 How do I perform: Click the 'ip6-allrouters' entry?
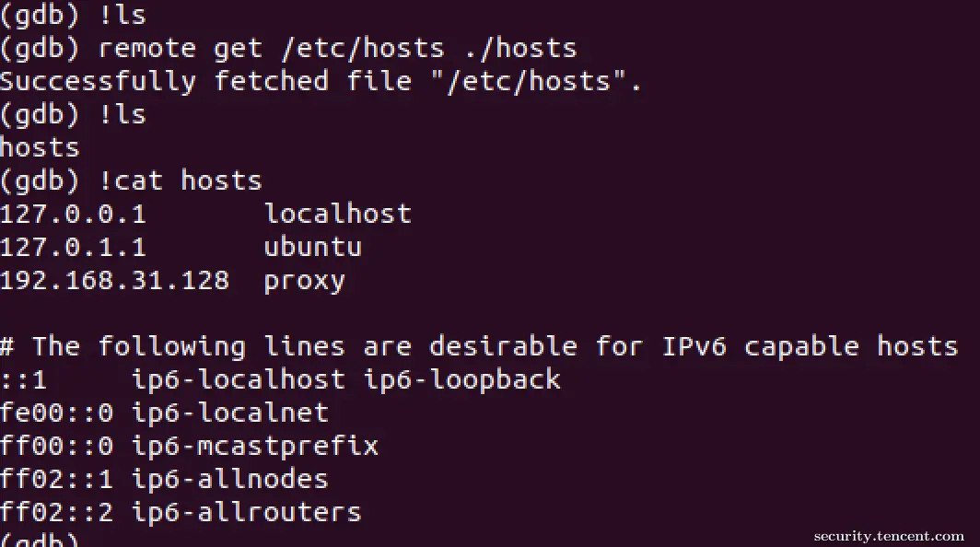(247, 513)
